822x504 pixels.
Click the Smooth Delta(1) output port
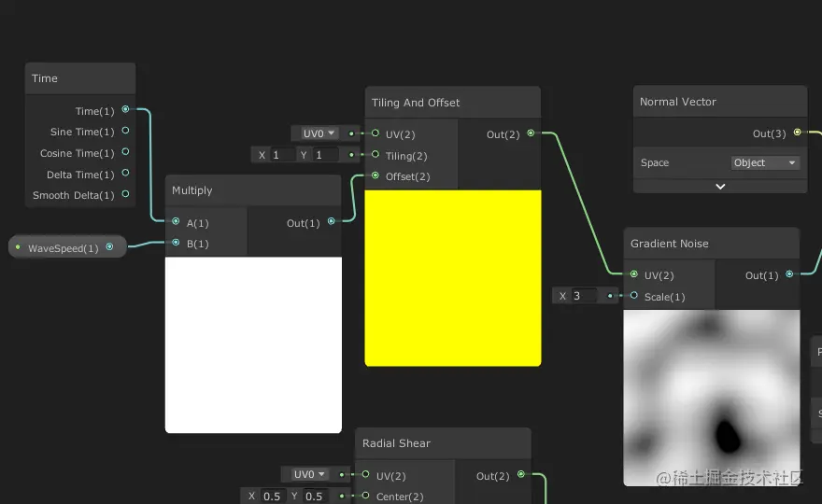pyautogui.click(x=125, y=194)
